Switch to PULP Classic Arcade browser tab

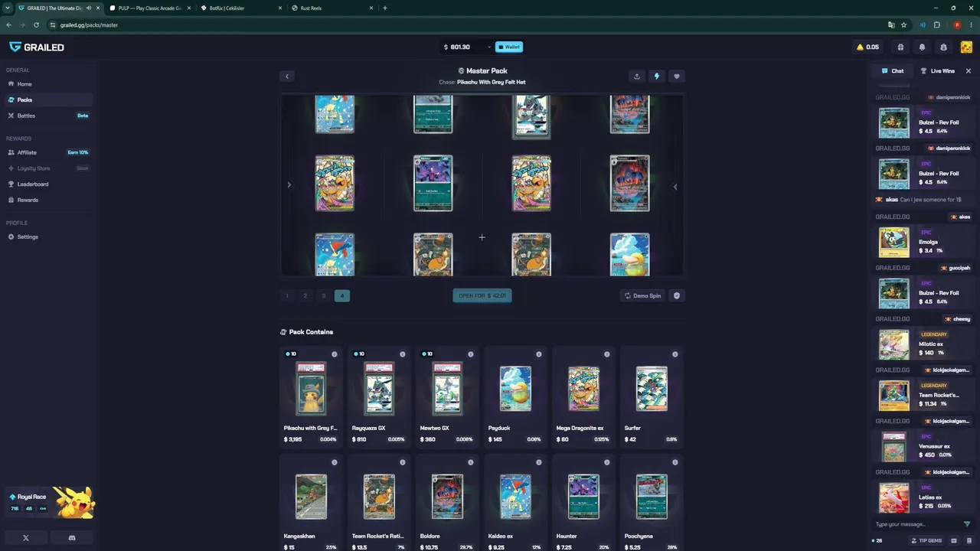150,8
